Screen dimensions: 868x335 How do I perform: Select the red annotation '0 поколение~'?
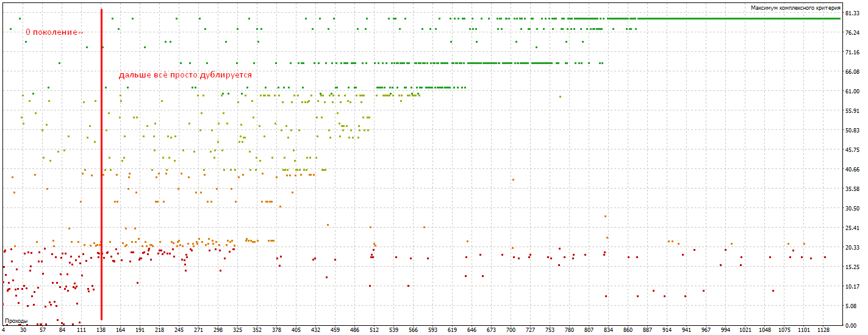[54, 32]
